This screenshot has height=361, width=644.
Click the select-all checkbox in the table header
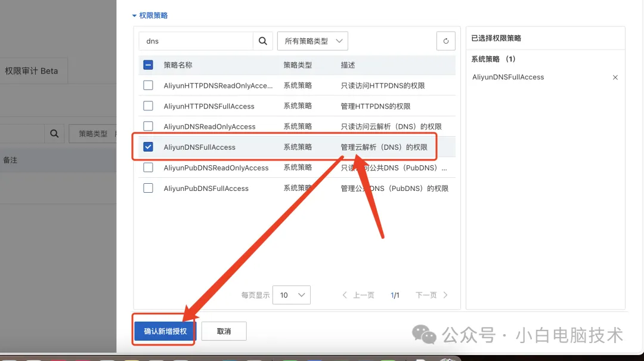(x=148, y=64)
